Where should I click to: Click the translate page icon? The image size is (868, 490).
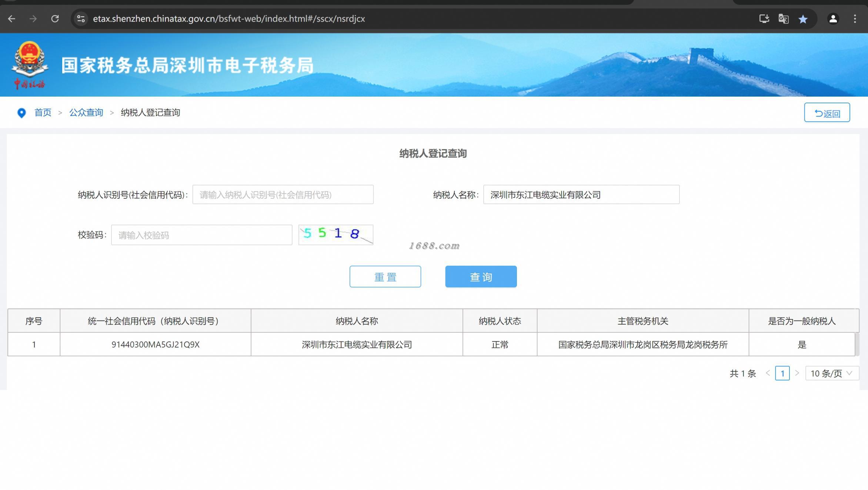tap(783, 19)
